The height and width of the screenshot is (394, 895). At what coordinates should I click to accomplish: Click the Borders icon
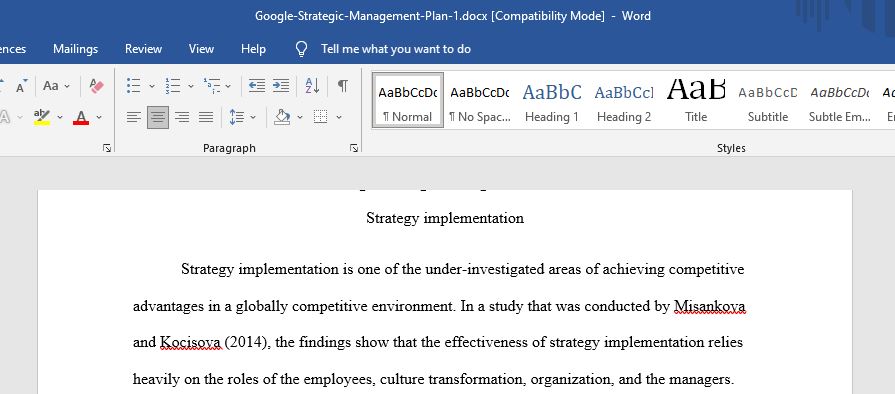(321, 118)
